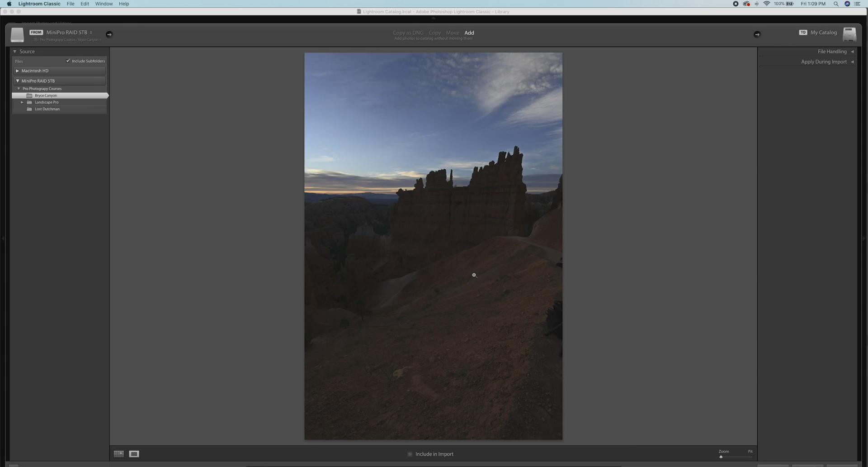Click the TO badge

tap(803, 33)
